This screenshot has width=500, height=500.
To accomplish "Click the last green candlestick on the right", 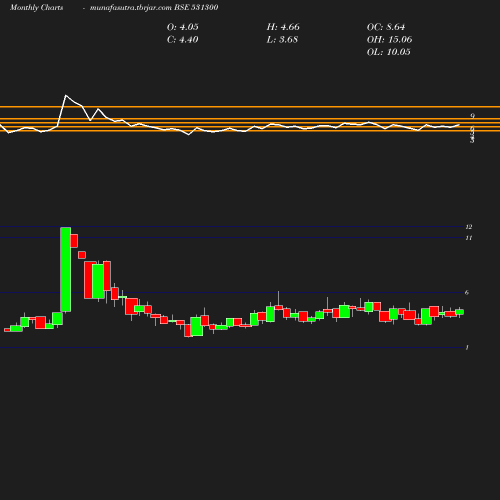I will tap(460, 312).
